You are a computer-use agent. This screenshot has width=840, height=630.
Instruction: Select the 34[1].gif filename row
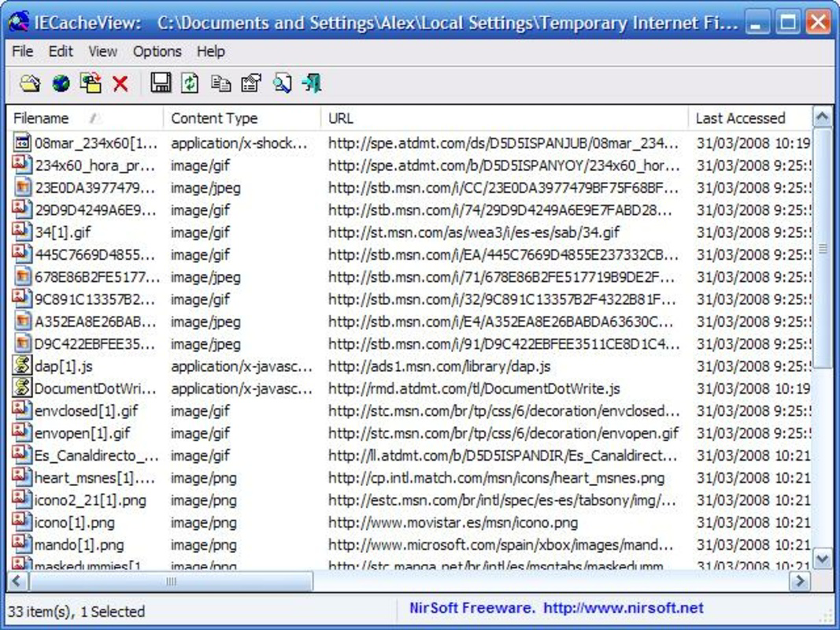tap(63, 232)
